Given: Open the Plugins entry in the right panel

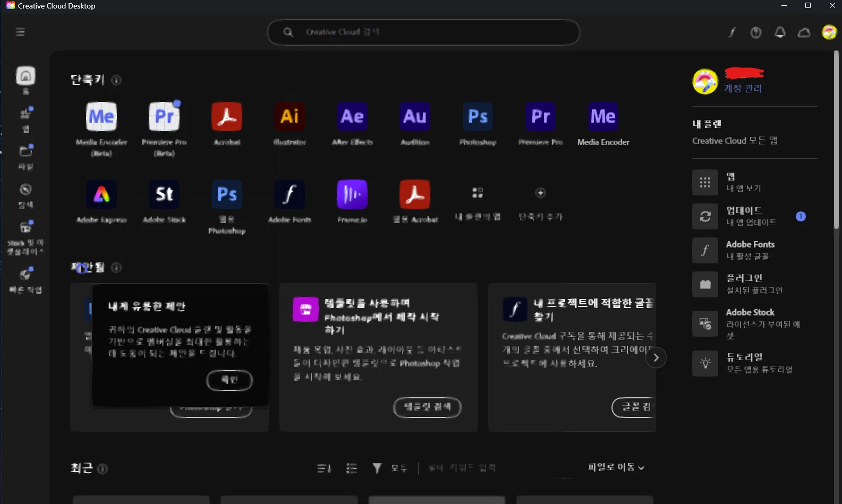Looking at the screenshot, I should [754, 284].
